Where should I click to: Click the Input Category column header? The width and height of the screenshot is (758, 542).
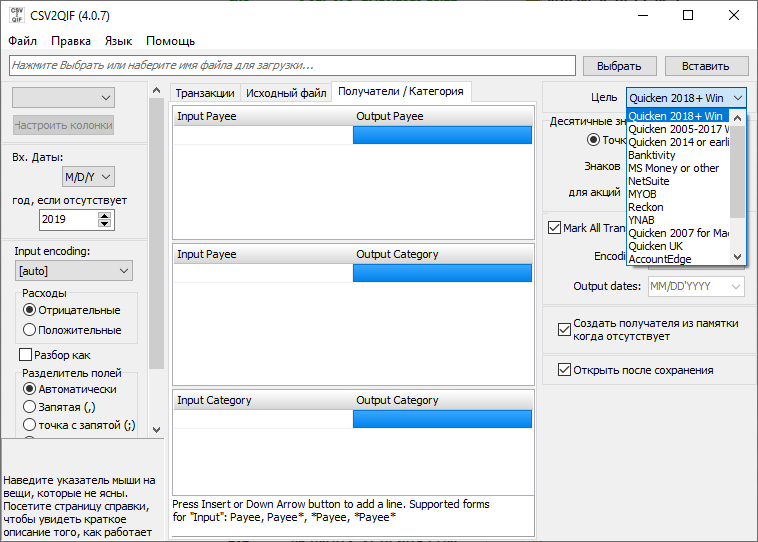coord(263,400)
